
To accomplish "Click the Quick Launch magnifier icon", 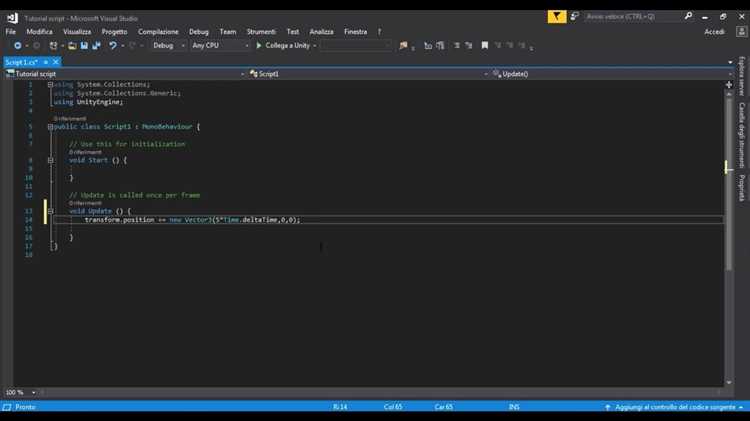I will 688,16.
